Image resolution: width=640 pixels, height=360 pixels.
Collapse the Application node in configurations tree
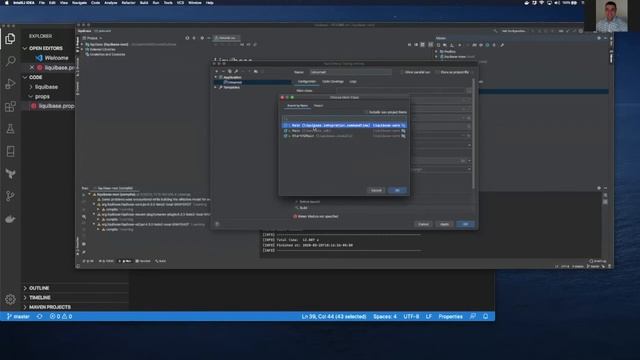click(x=216, y=77)
